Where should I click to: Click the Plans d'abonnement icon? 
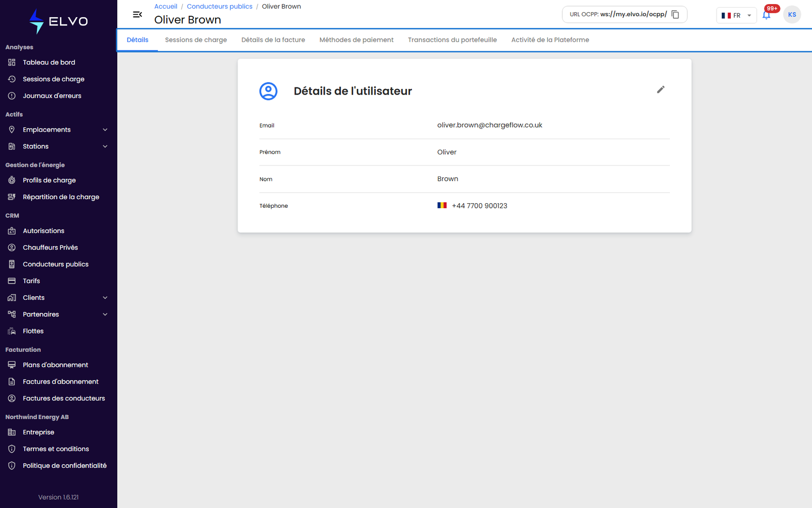(12, 365)
